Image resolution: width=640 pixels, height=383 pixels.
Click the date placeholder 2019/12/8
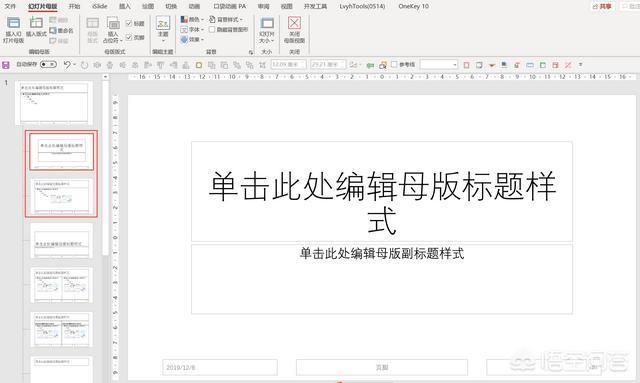pos(220,367)
